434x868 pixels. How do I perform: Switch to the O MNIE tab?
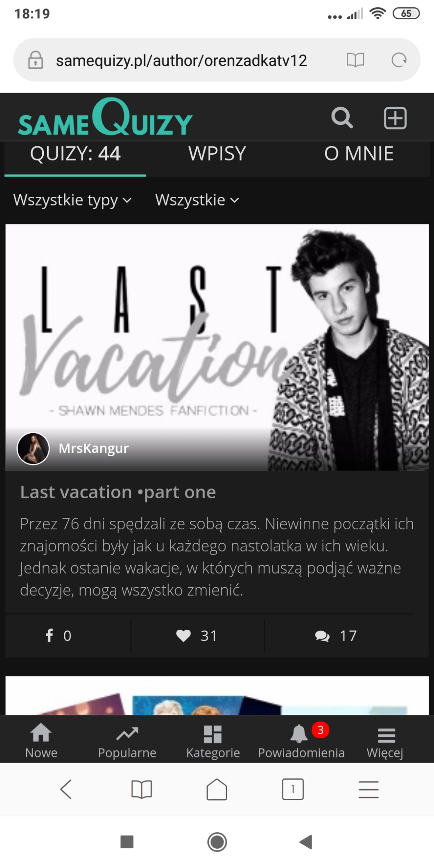click(x=359, y=154)
